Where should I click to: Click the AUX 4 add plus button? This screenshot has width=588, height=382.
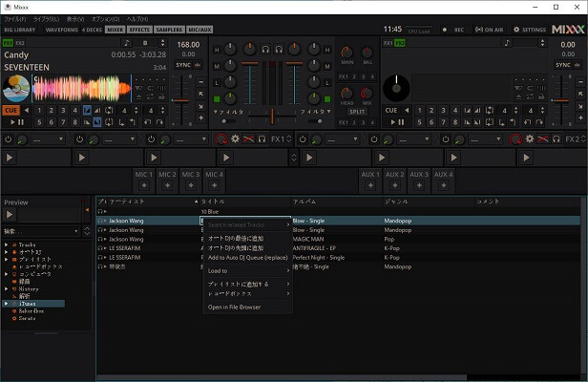click(x=443, y=185)
